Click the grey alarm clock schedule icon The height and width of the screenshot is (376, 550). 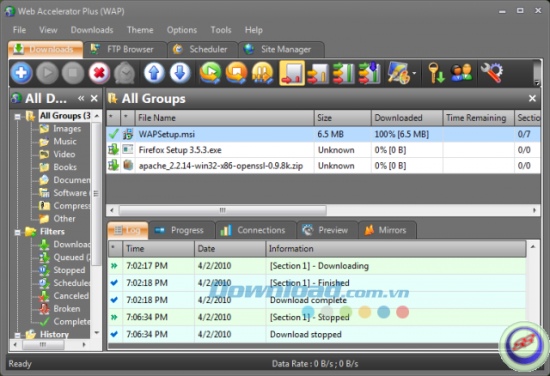click(x=125, y=73)
